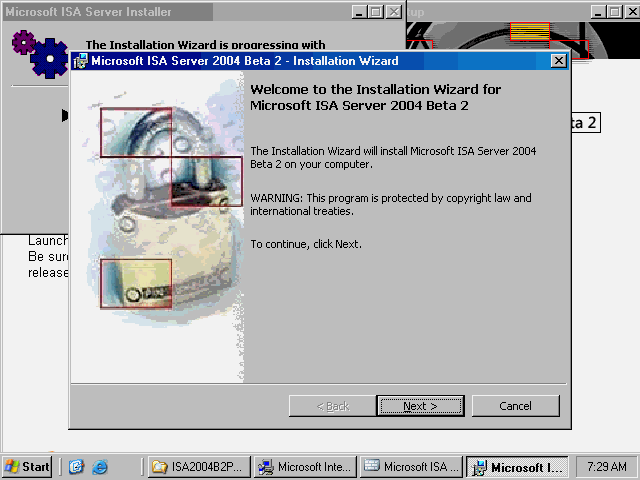The image size is (640, 480).
Task: Click the Welcome heading in wizard
Action: click(376, 98)
